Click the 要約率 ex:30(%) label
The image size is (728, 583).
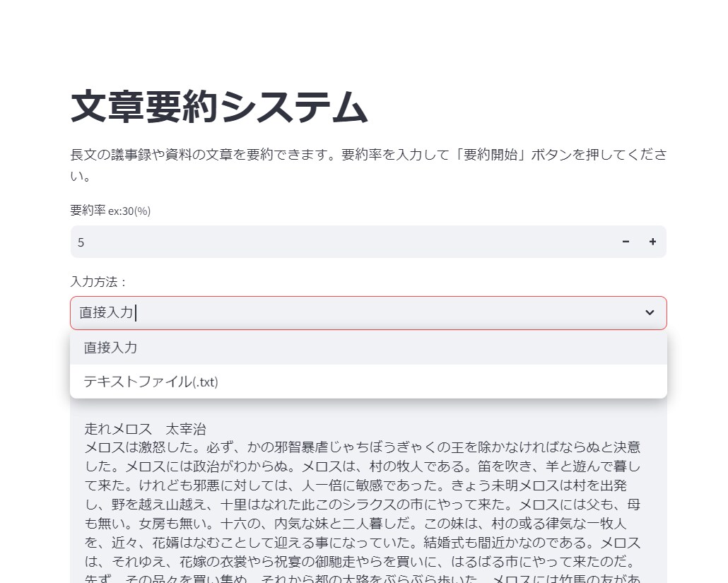(110, 211)
